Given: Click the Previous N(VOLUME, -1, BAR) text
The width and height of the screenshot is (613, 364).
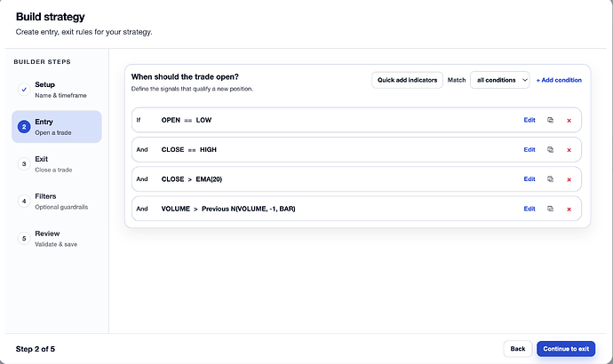Looking at the screenshot, I should [248, 209].
